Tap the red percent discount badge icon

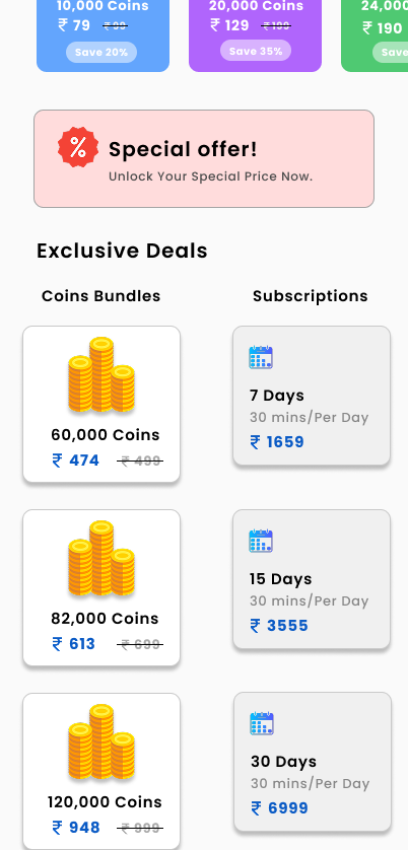point(78,147)
